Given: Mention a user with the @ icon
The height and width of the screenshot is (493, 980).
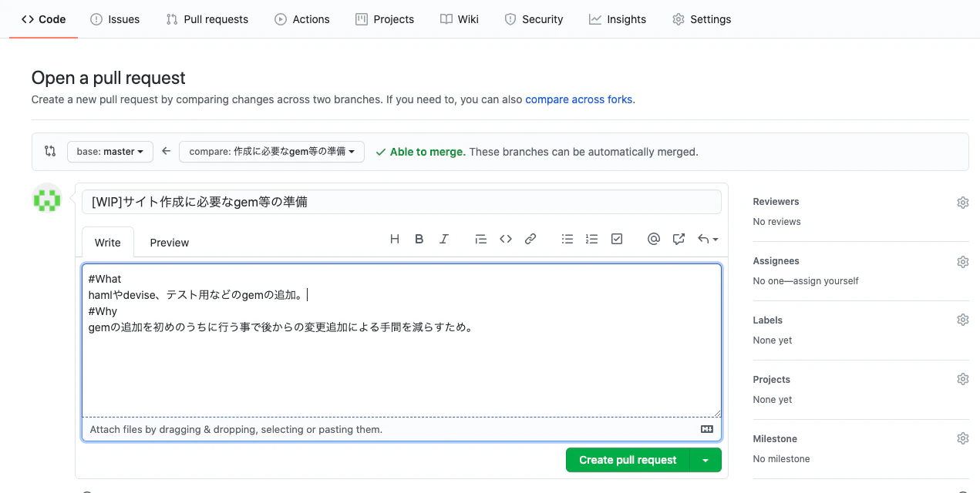Looking at the screenshot, I should 654,239.
